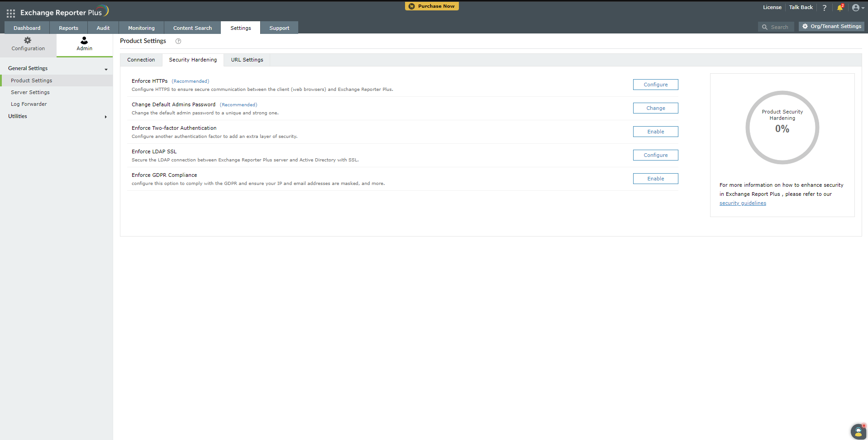Click the 'Enforce Two-factor Authentication' title
Image resolution: width=868 pixels, height=440 pixels.
(174, 128)
